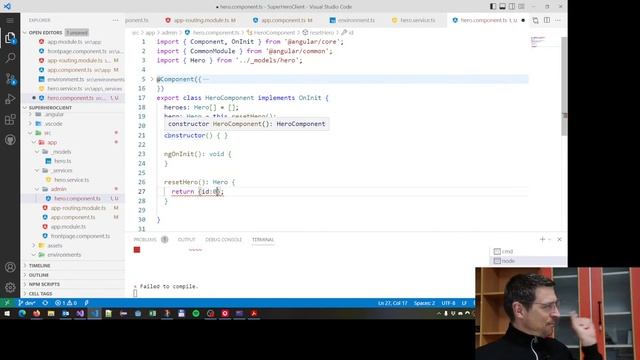
Task: Switch to the app.component.ts tab
Action: click(283, 20)
